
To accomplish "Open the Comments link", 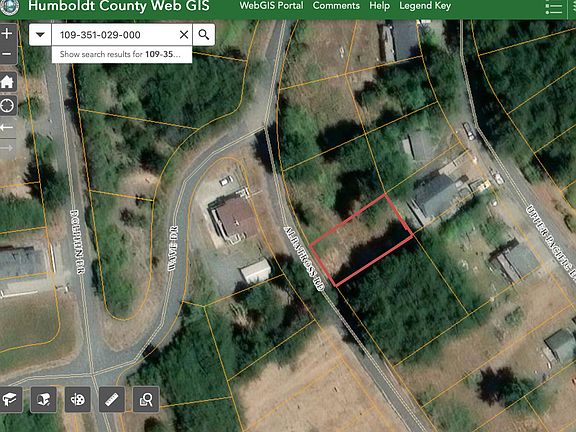I will point(336,6).
